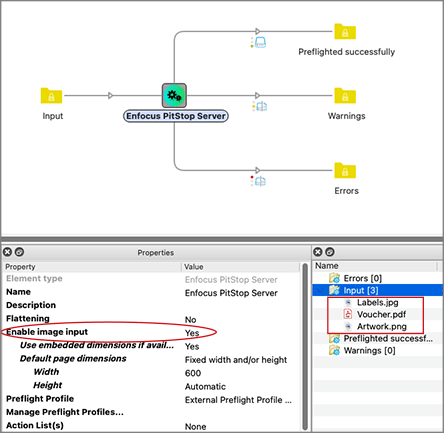The image size is (444, 433).
Task: Click the error connection icon on the bottom line
Action: [x=258, y=181]
